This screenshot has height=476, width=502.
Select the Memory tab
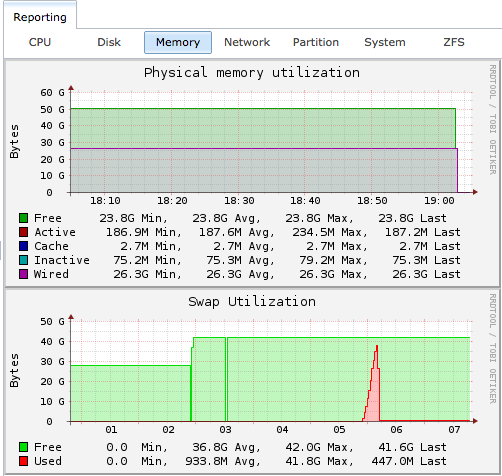178,42
